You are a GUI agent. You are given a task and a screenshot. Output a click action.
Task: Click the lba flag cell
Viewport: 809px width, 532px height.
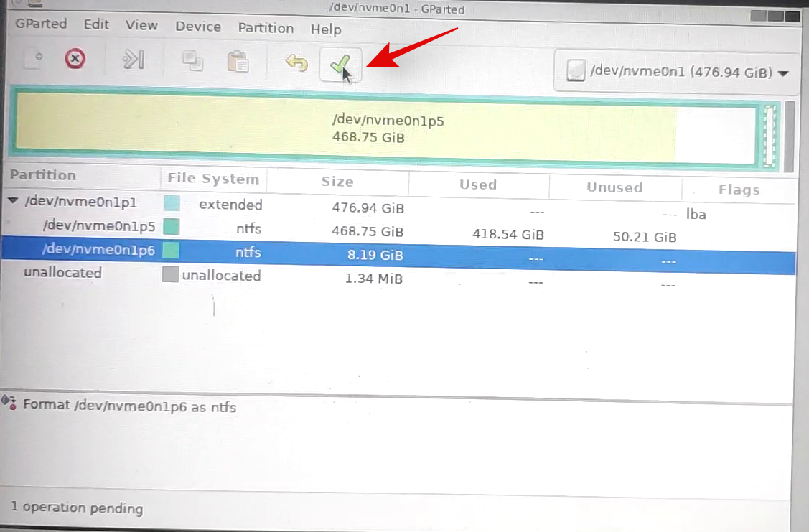click(x=696, y=214)
